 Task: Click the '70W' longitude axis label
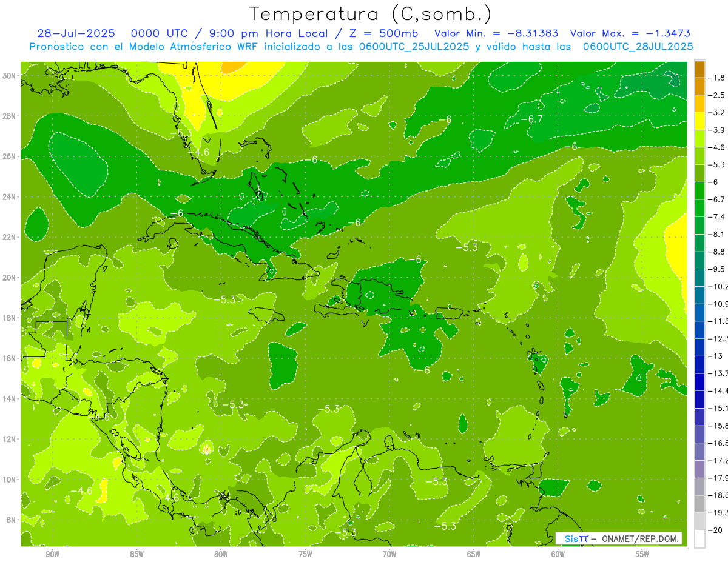(x=389, y=554)
